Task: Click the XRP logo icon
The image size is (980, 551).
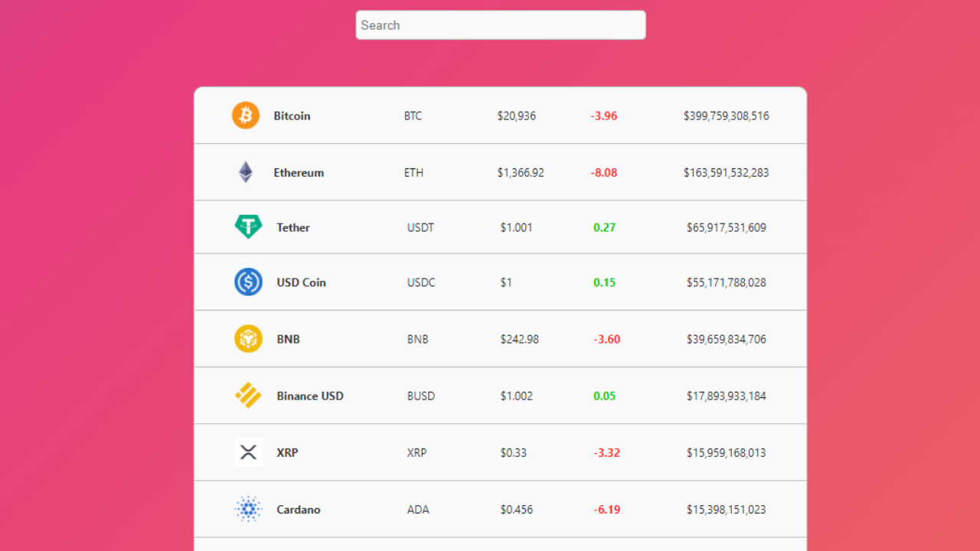Action: [248, 452]
